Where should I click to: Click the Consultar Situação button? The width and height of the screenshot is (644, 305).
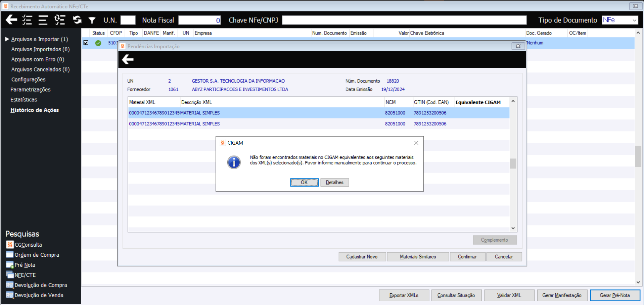[x=456, y=295]
